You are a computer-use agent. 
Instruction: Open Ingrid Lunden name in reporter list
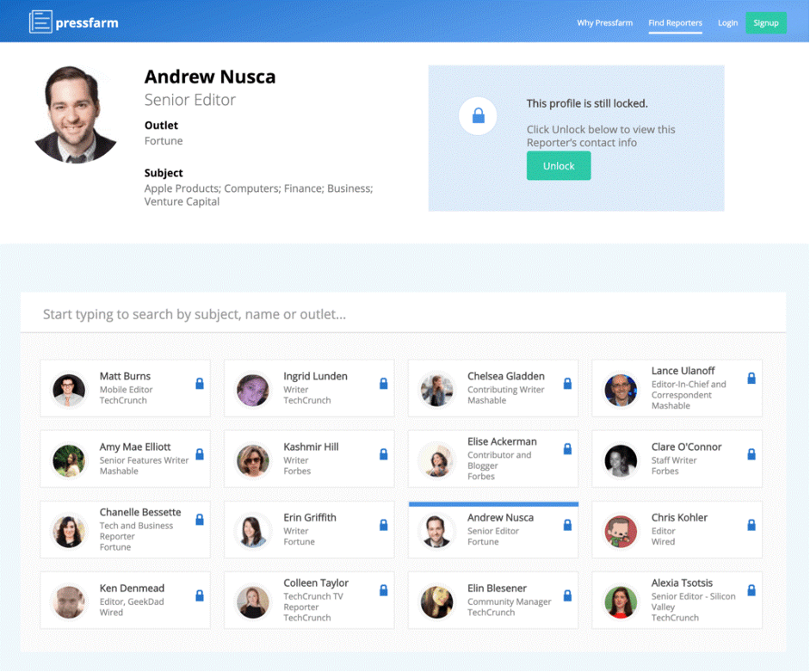point(315,376)
